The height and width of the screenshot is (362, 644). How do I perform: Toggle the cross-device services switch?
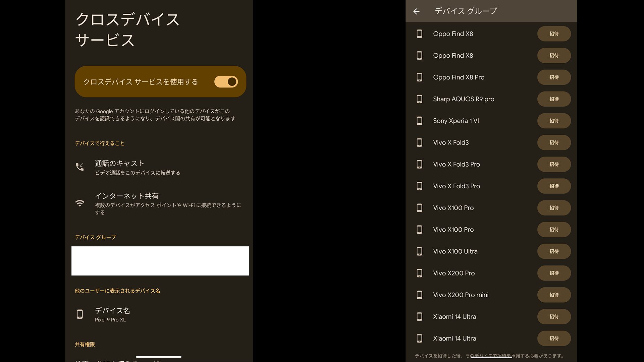226,82
